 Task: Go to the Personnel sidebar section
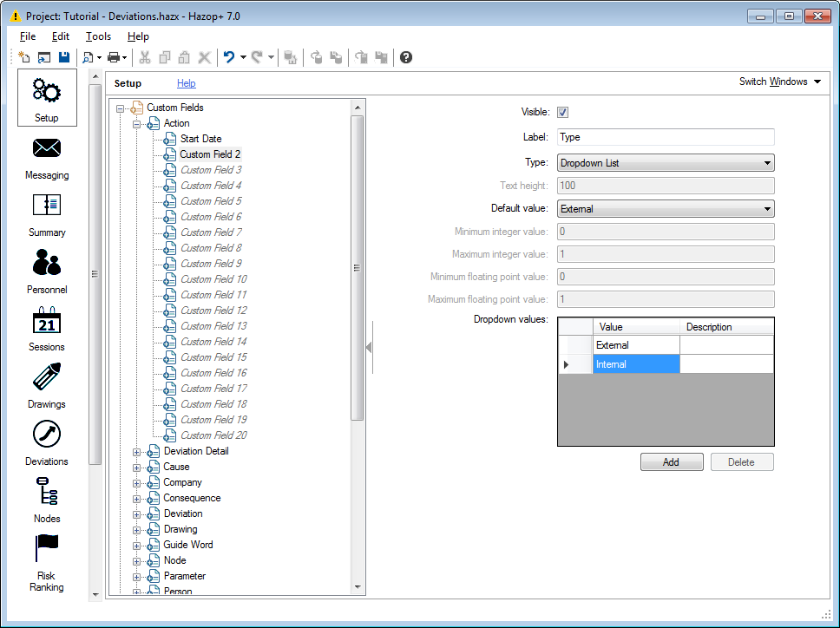coord(47,271)
